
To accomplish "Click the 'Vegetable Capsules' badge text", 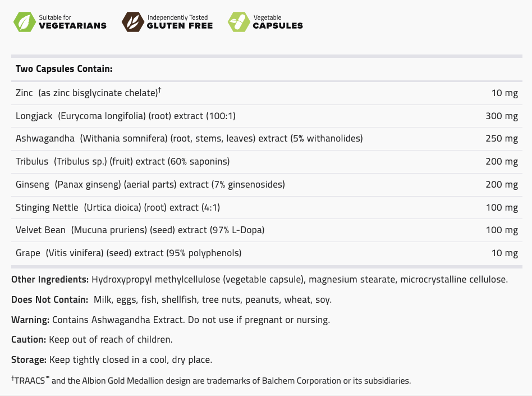I will pyautogui.click(x=277, y=22).
